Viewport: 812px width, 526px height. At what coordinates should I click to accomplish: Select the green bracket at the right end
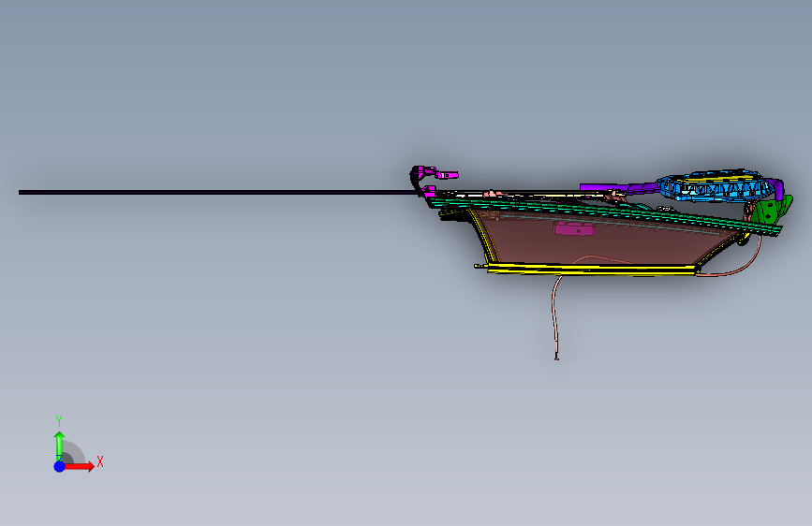[771, 210]
